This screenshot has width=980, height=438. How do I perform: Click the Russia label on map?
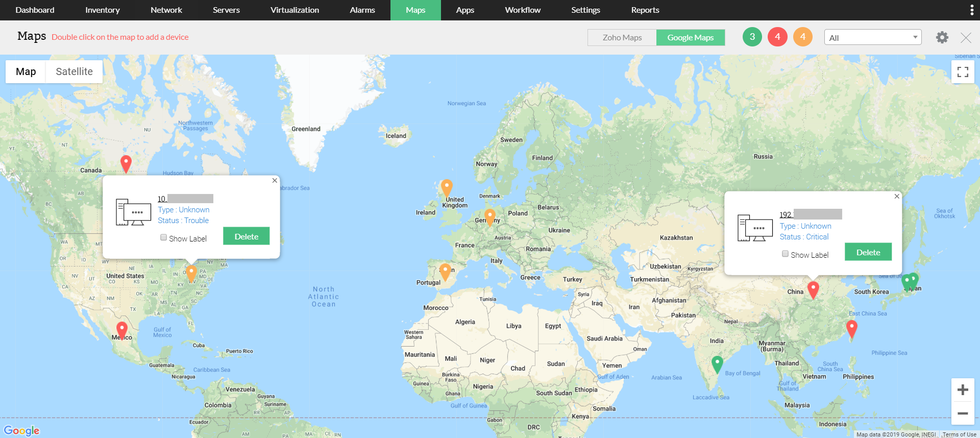[x=763, y=157]
